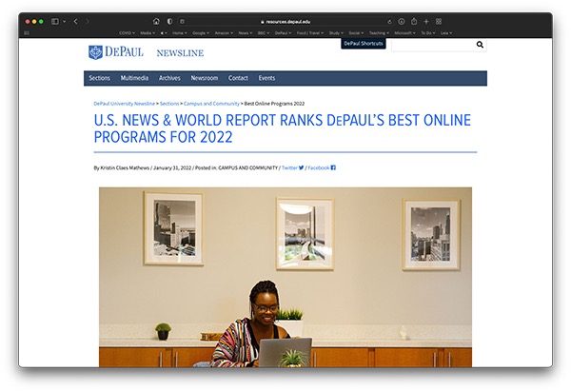
Task: Expand the Study bookmarks folder
Action: (336, 32)
